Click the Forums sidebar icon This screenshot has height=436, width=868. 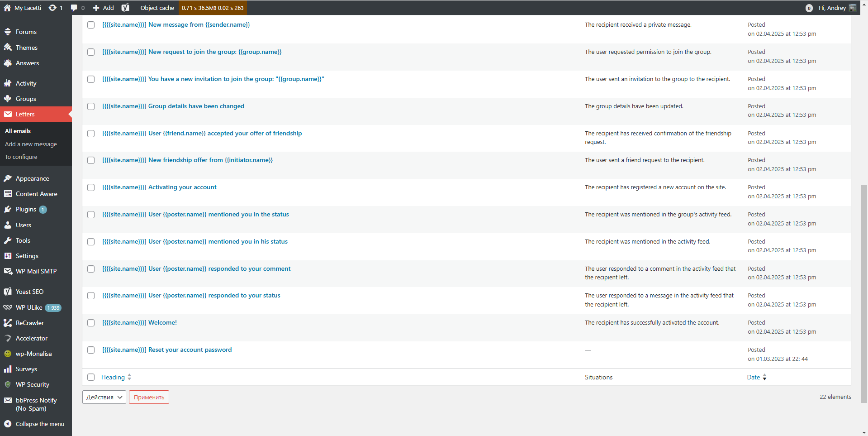click(8, 32)
